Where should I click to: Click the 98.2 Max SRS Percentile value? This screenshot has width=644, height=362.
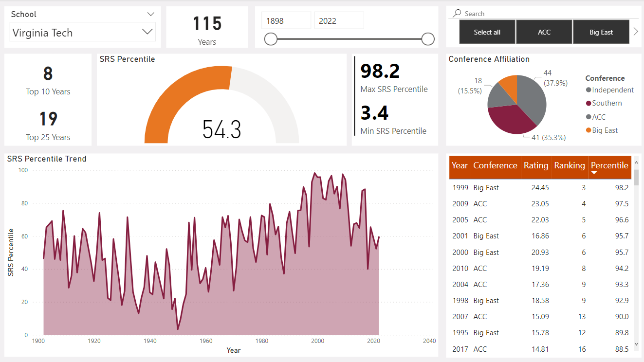pyautogui.click(x=380, y=71)
